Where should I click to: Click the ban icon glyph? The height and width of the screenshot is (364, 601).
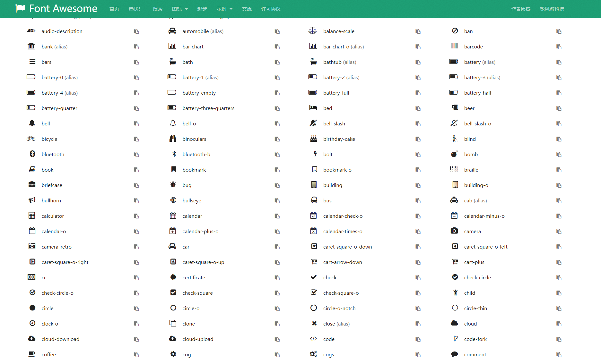(455, 31)
